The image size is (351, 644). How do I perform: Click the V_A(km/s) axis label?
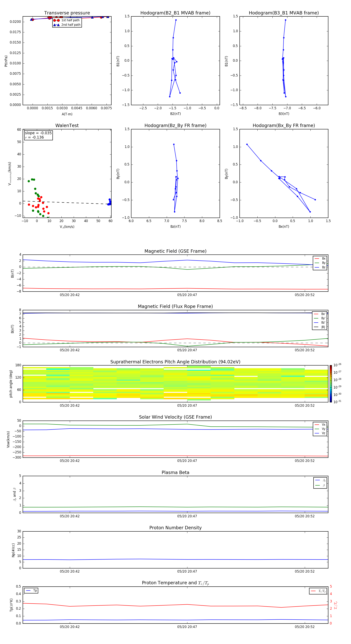coord(67,227)
